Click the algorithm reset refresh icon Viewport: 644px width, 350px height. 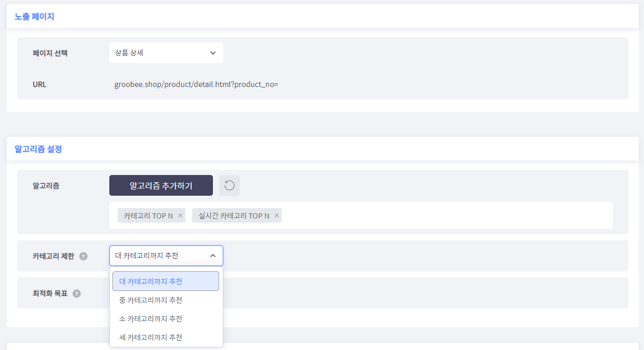pyautogui.click(x=230, y=185)
